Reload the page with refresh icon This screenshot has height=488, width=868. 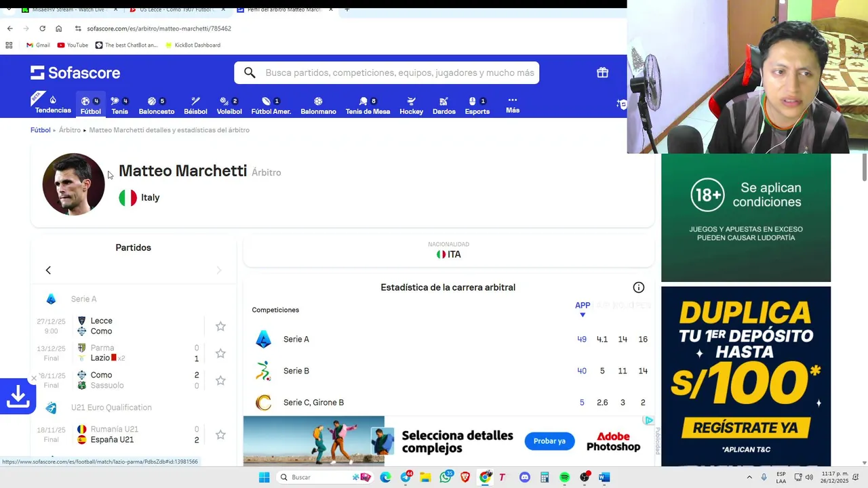point(42,28)
